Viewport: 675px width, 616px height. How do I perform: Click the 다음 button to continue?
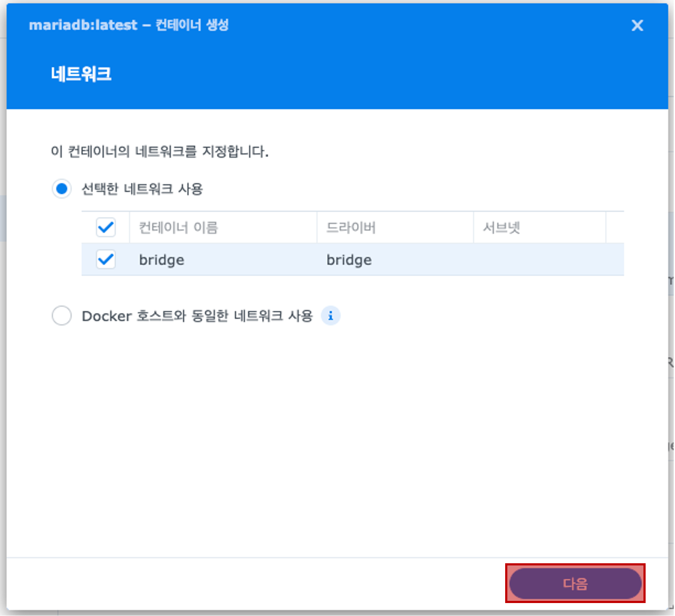coord(575,584)
